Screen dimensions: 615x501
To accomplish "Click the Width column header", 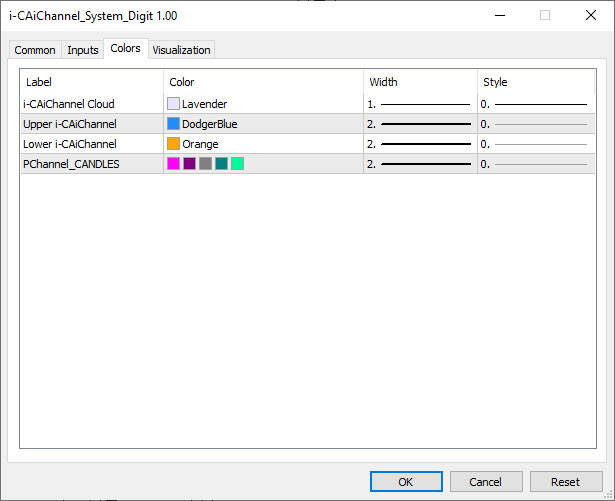I will click(x=420, y=82).
